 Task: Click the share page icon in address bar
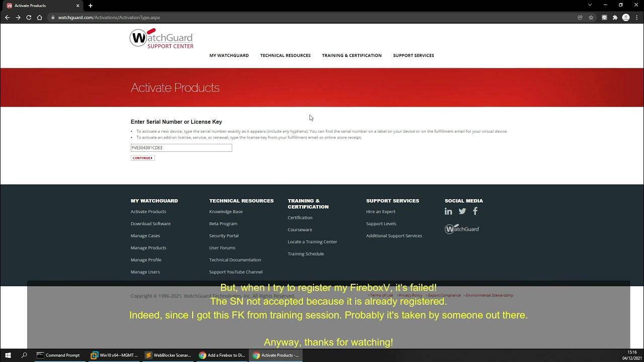580,17
